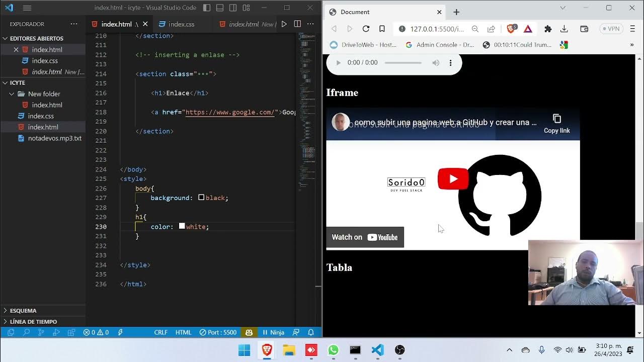This screenshot has height=362, width=644.
Task: Toggle bottom panel layout icon
Action: coord(220,8)
